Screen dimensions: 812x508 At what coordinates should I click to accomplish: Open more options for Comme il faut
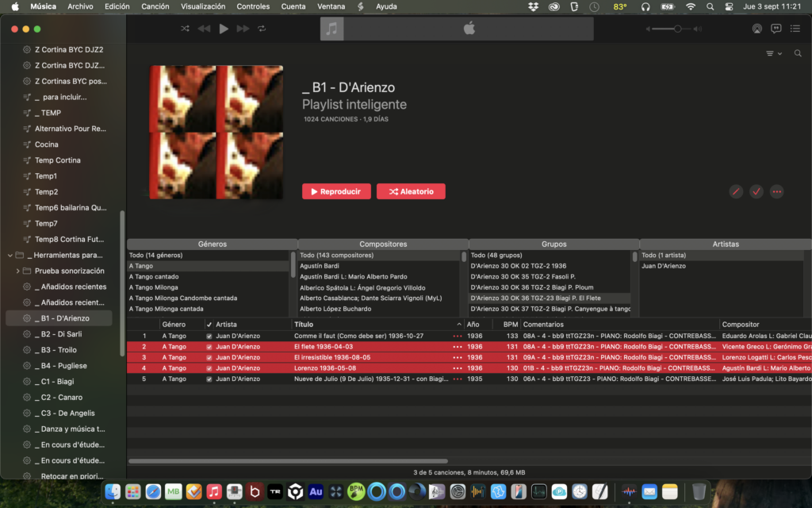click(x=458, y=336)
